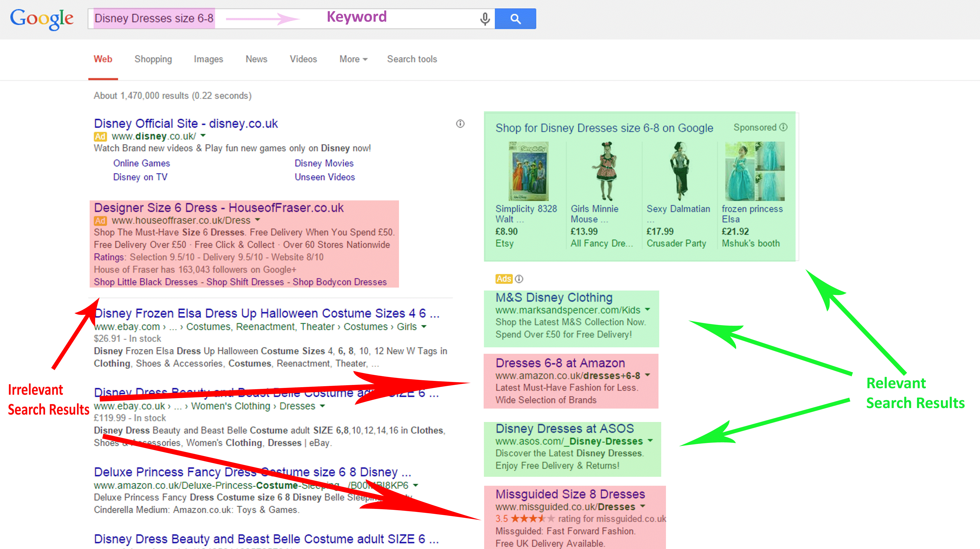This screenshot has width=980, height=549.
Task: Click the Ad badge on disney.co.uk result
Action: (100, 136)
